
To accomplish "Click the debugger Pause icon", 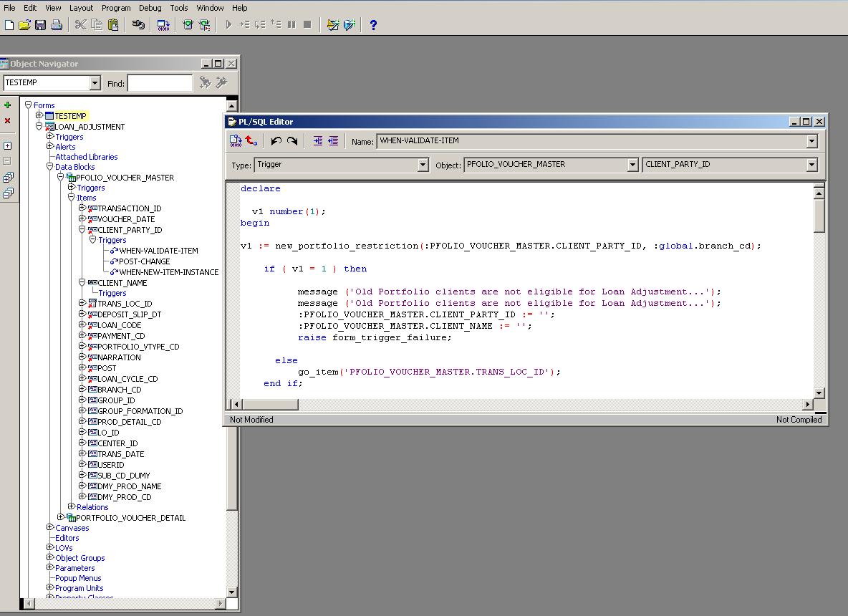I will click(x=292, y=25).
